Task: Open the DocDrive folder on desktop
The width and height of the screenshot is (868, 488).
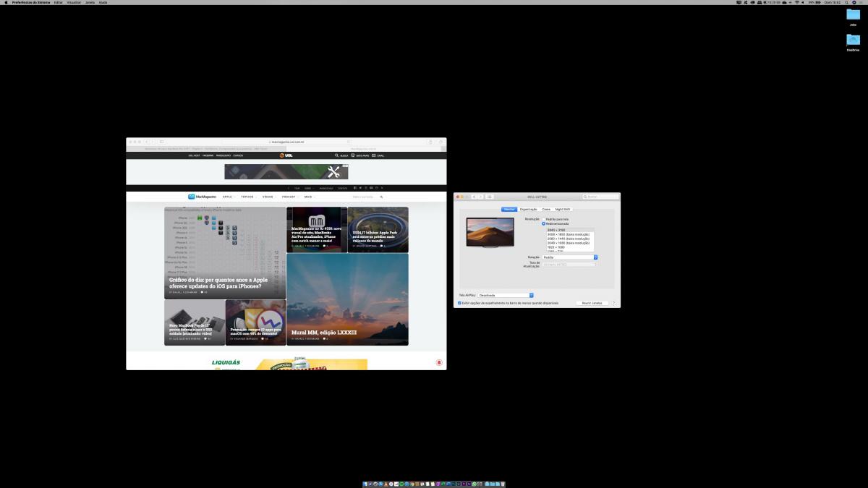Action: pyautogui.click(x=853, y=42)
